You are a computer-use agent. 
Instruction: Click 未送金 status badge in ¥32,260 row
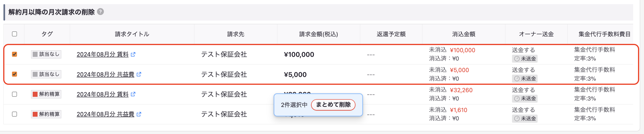524,99
